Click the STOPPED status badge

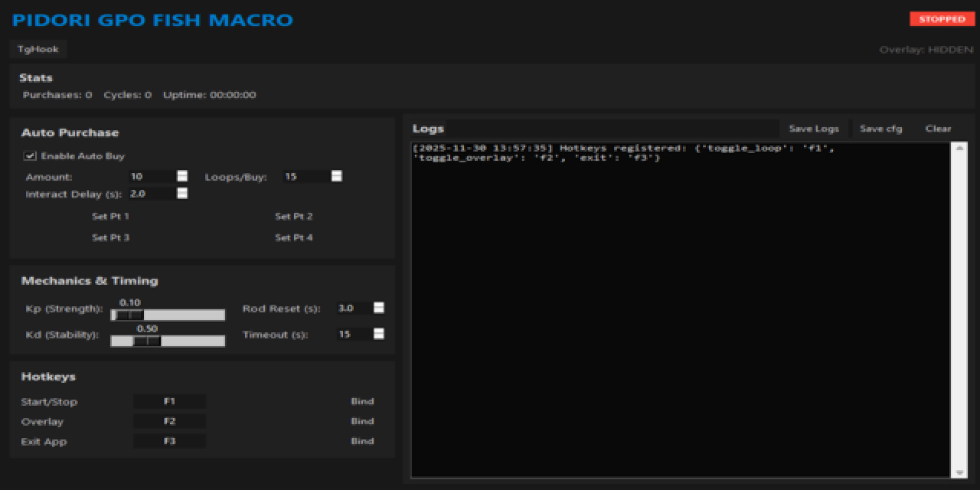[941, 18]
